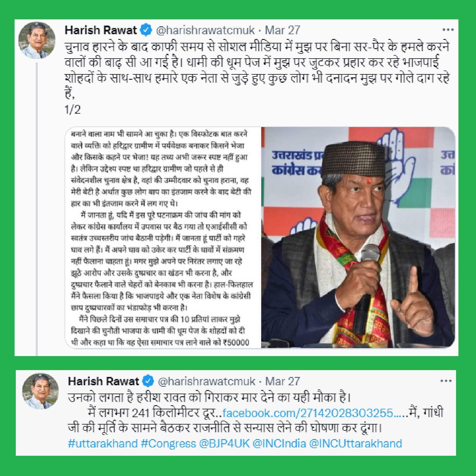Click Harish Rawat name in first tweet
The width and height of the screenshot is (476, 476).
(x=101, y=30)
